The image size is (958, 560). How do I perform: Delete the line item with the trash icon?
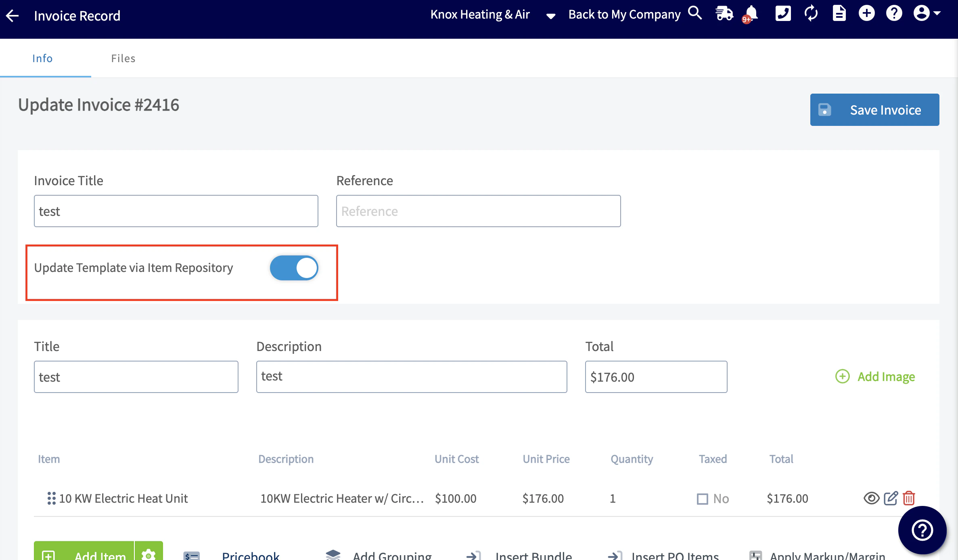coord(909,498)
